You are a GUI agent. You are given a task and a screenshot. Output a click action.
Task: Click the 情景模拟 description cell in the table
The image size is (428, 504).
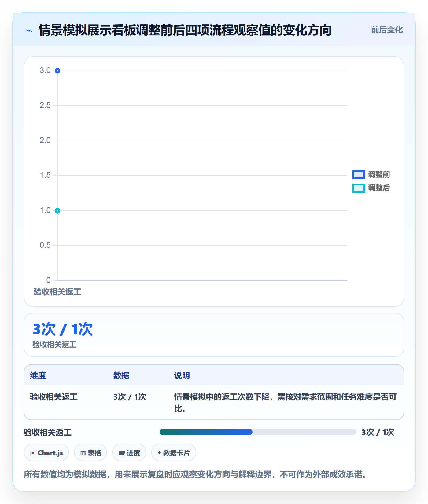point(286,403)
